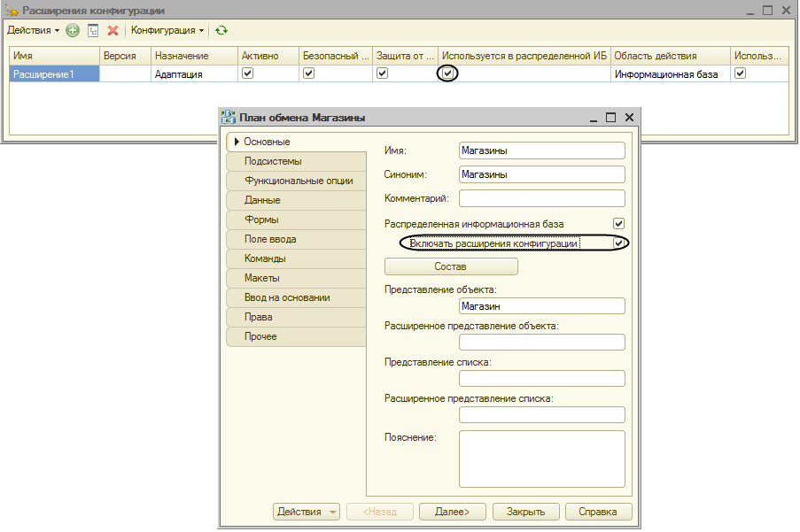Click the Расширенное представление объекта field
The height and width of the screenshot is (532, 800).
[542, 343]
